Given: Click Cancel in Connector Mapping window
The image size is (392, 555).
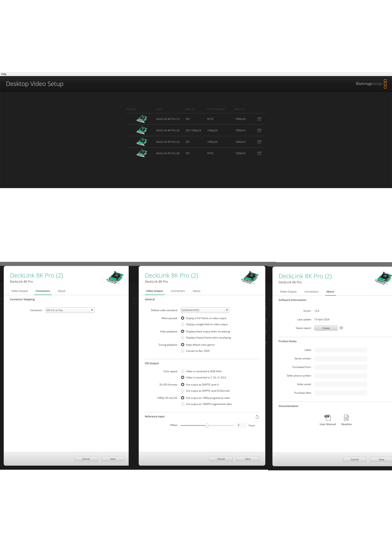Looking at the screenshot, I should pyautogui.click(x=86, y=459).
